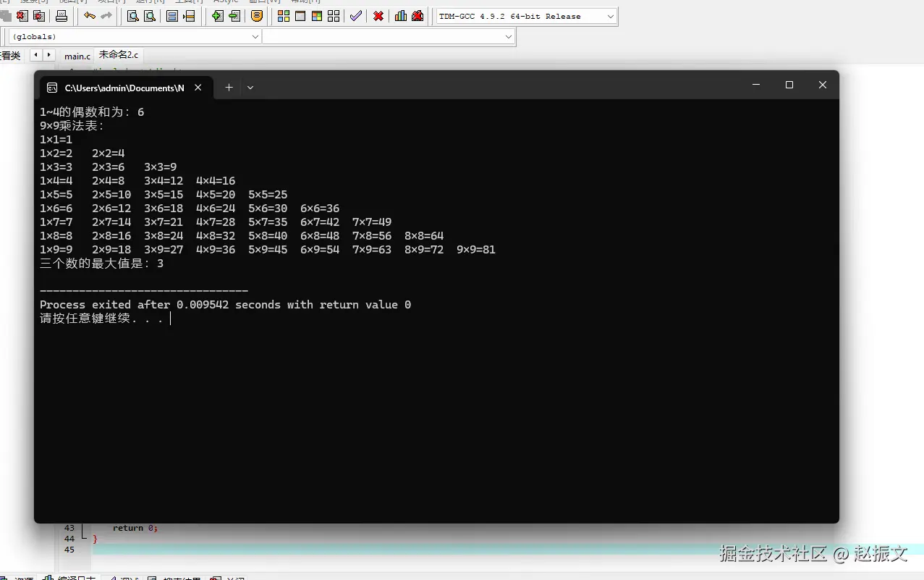Click the terminal icon in the console tab
Image resolution: width=924 pixels, height=580 pixels.
click(52, 88)
